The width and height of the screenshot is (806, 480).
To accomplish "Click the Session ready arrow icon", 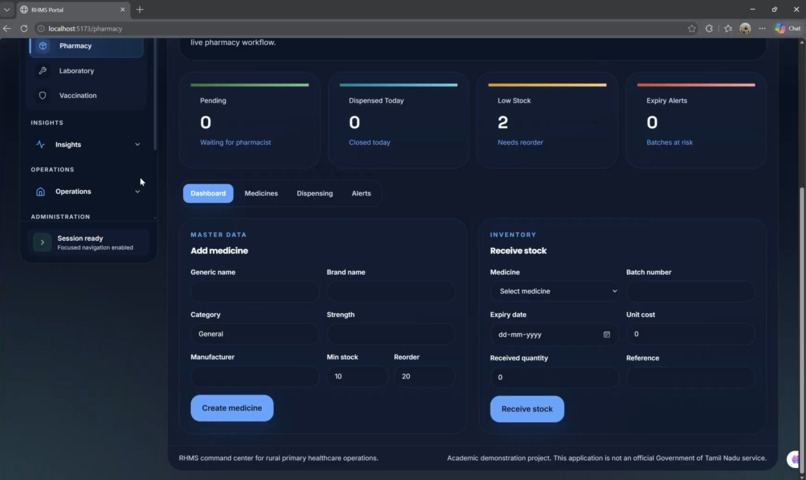I will pyautogui.click(x=42, y=242).
